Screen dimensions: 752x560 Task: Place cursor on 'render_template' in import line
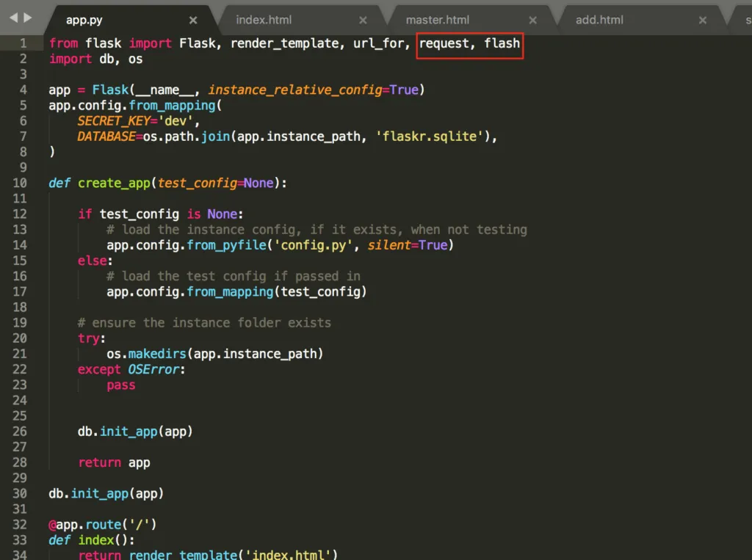click(x=285, y=43)
